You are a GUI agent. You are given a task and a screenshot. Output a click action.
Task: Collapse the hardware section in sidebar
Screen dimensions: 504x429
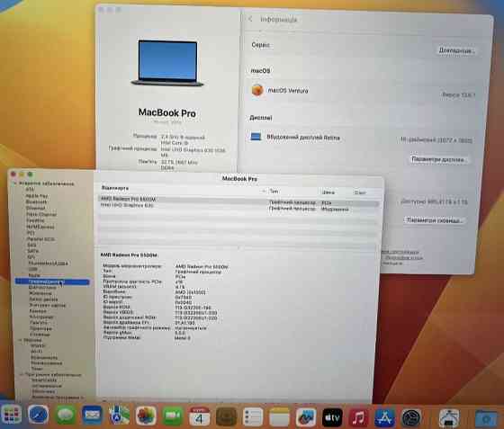click(x=14, y=183)
